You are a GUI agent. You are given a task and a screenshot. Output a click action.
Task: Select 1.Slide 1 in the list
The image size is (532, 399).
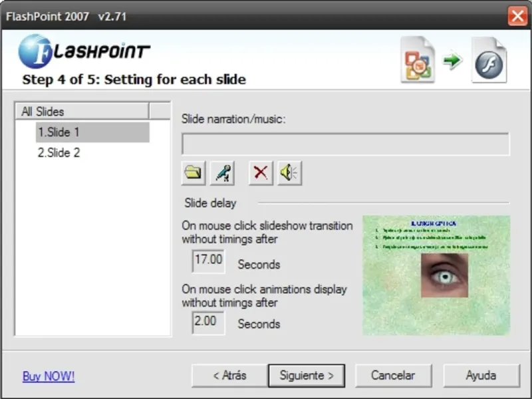(x=92, y=132)
